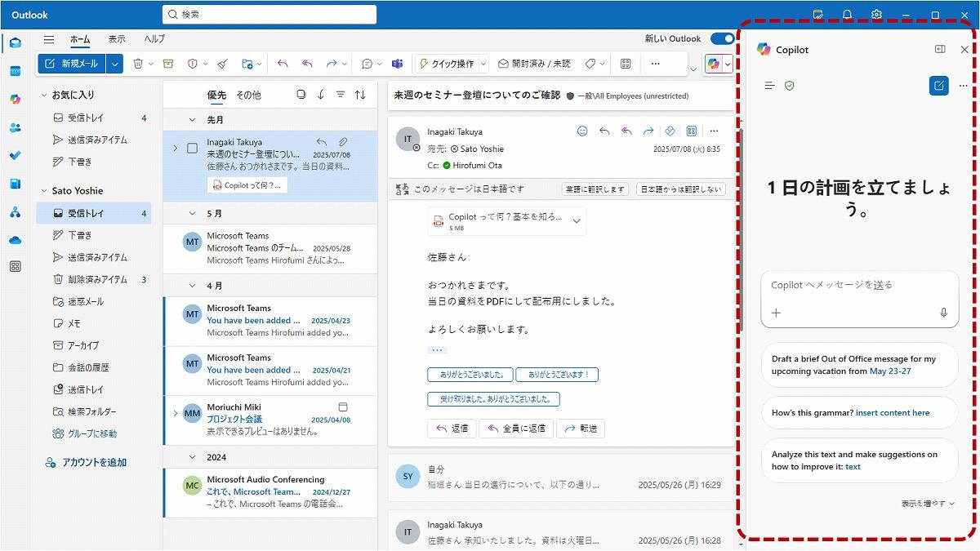Click the Sweep broom icon in ribbon

pos(223,64)
